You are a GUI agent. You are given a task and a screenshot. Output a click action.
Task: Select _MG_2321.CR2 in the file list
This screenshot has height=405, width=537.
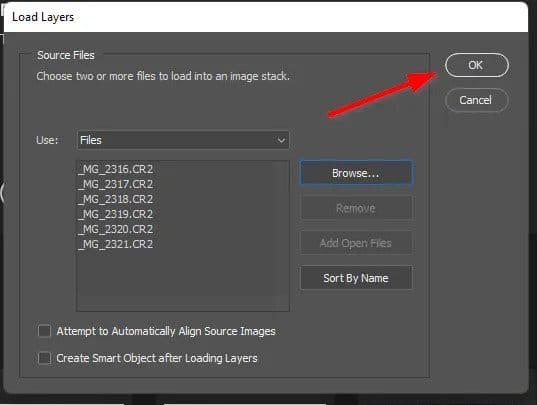[x=115, y=244]
